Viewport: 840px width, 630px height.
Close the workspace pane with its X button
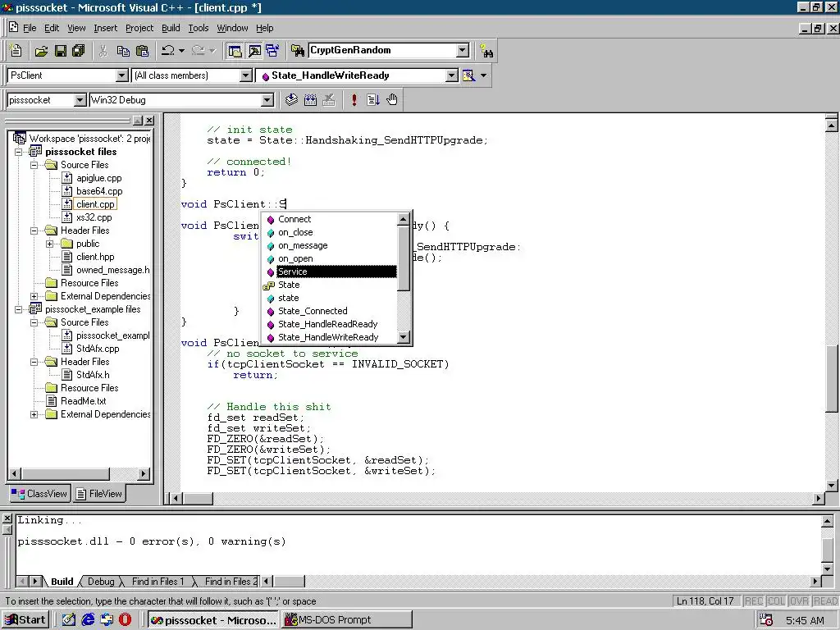click(149, 121)
